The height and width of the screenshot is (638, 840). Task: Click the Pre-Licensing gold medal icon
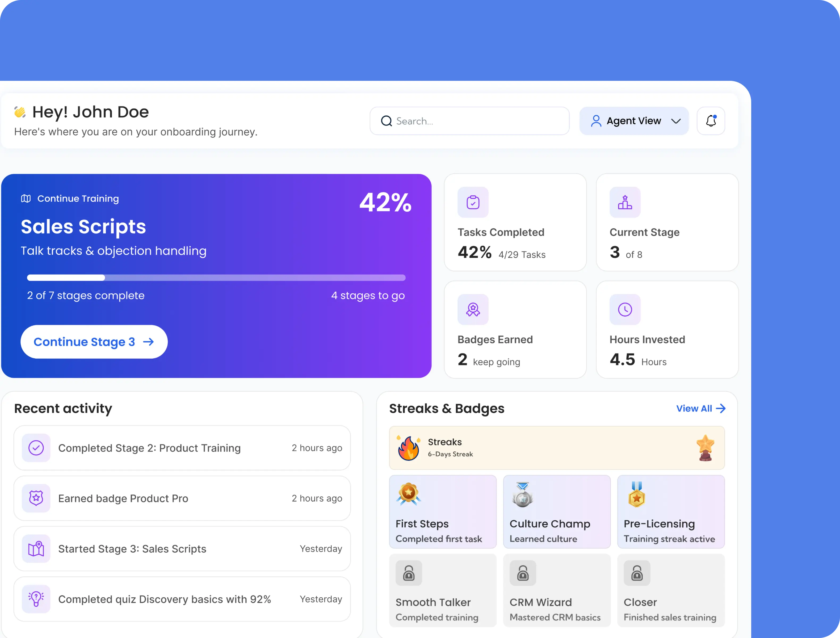636,494
